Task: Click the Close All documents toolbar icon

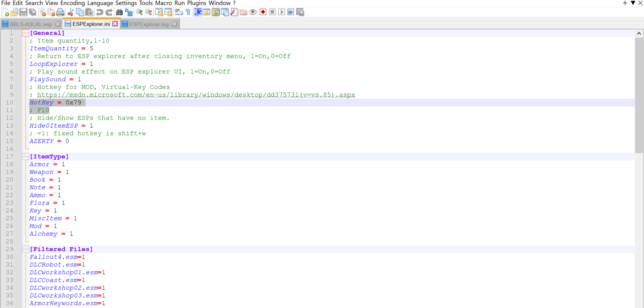Action: [x=51, y=12]
